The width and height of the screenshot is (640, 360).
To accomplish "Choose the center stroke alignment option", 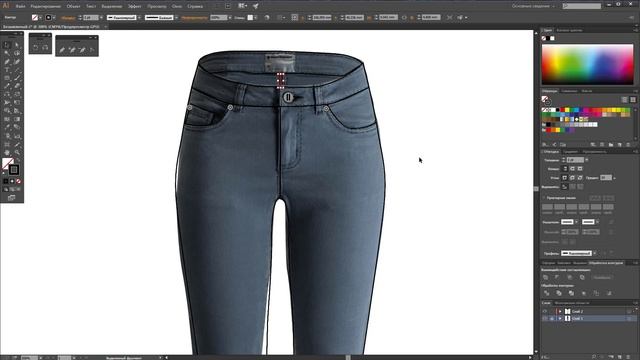I will coord(565,187).
